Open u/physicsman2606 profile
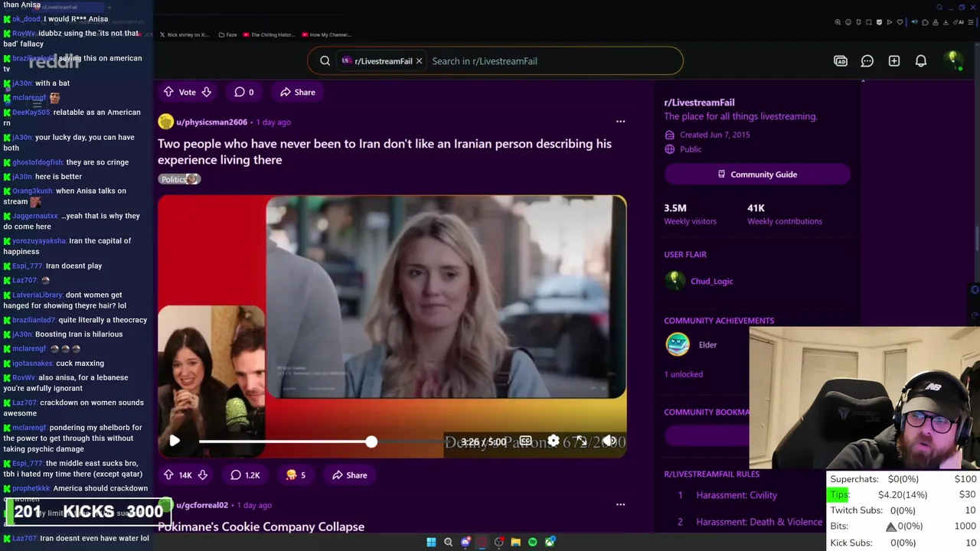The image size is (980, 551). (x=211, y=122)
